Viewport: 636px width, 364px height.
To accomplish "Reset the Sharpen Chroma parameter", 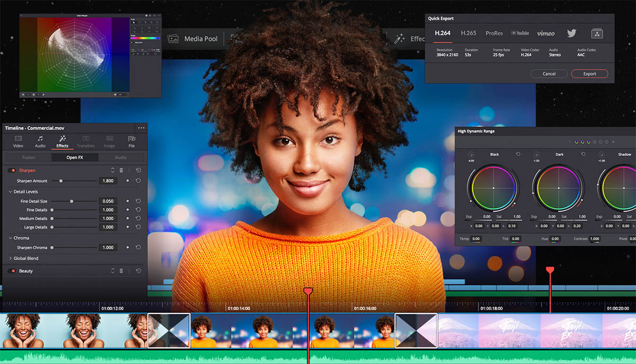I will (x=138, y=247).
